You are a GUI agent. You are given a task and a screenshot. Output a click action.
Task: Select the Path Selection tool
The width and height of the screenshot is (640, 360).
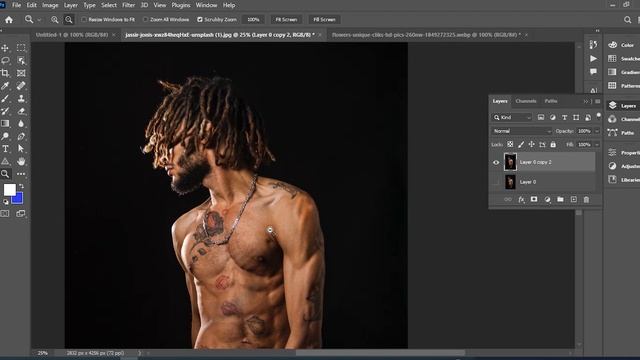[21, 149]
